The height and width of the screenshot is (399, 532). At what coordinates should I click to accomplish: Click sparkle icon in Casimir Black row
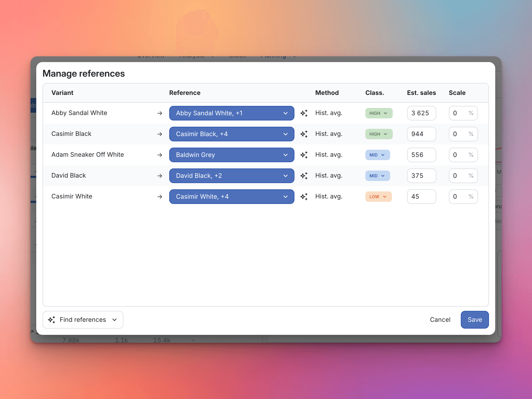pyautogui.click(x=304, y=134)
